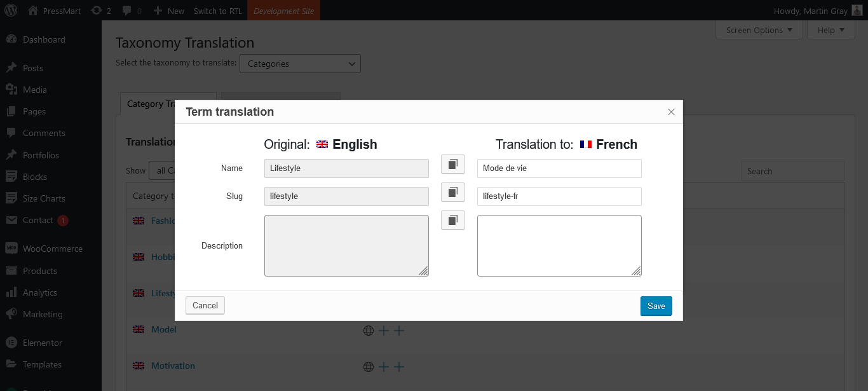Click globe icon in Model row
This screenshot has width=868, height=391.
pyautogui.click(x=369, y=331)
